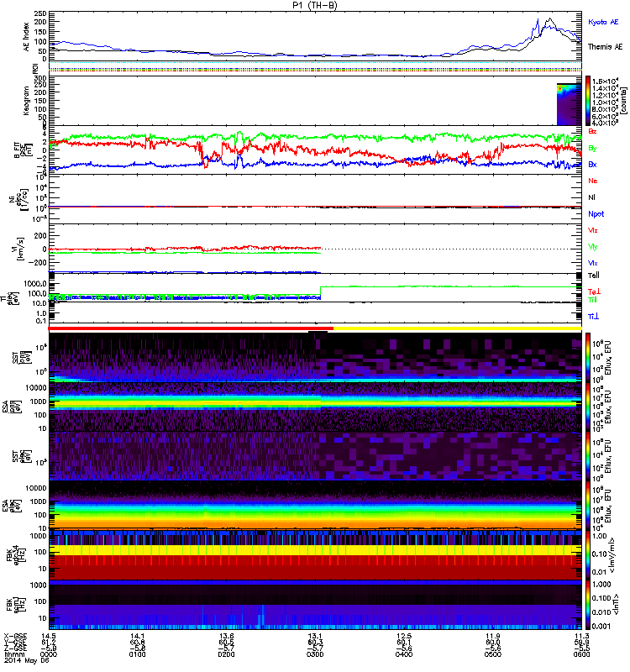This screenshot has height=672, width=630.
Task: Open the small Keogram image thumbnail
Action: tap(569, 104)
